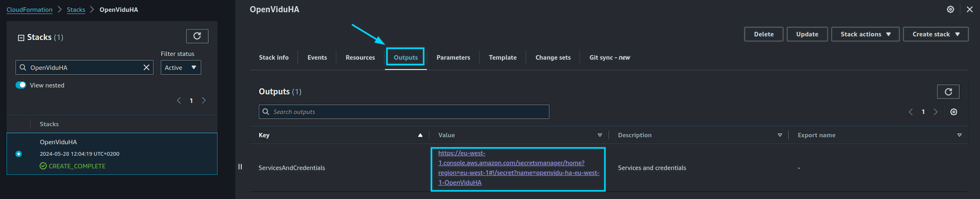View the Template tab
This screenshot has width=980, height=199.
502,58
